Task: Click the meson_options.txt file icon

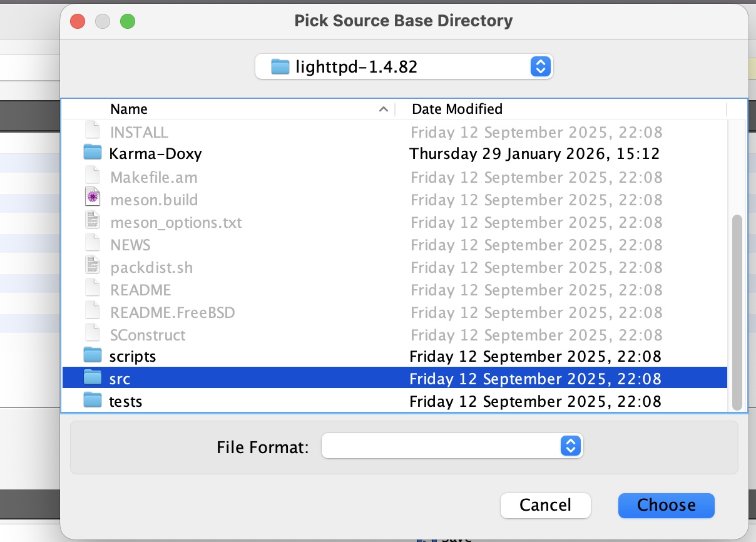Action: (x=93, y=220)
